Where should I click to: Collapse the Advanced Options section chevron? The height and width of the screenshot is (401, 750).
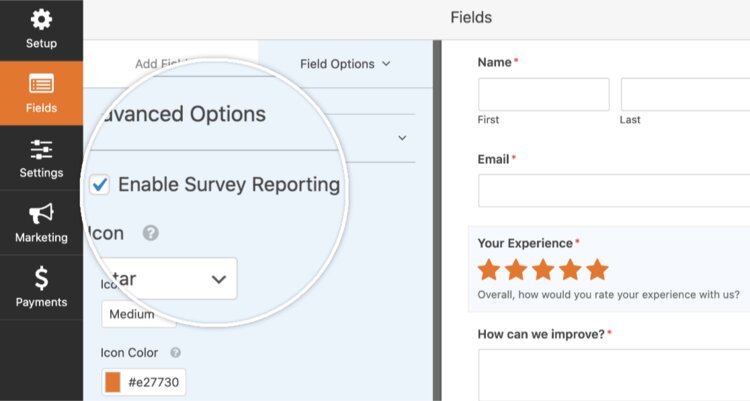click(x=402, y=138)
